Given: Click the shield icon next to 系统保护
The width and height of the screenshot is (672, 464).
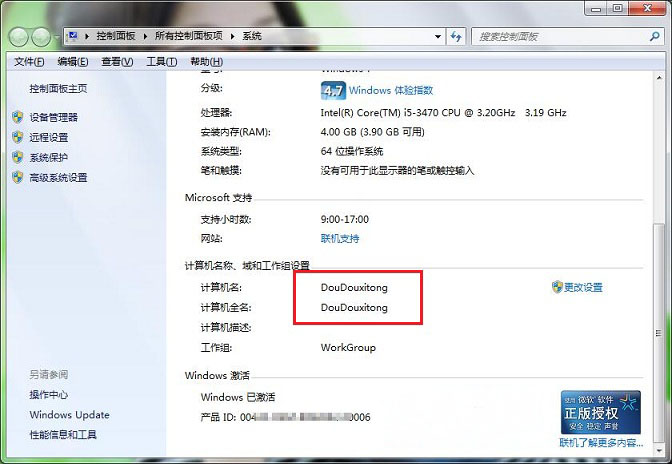Looking at the screenshot, I should click(x=18, y=157).
